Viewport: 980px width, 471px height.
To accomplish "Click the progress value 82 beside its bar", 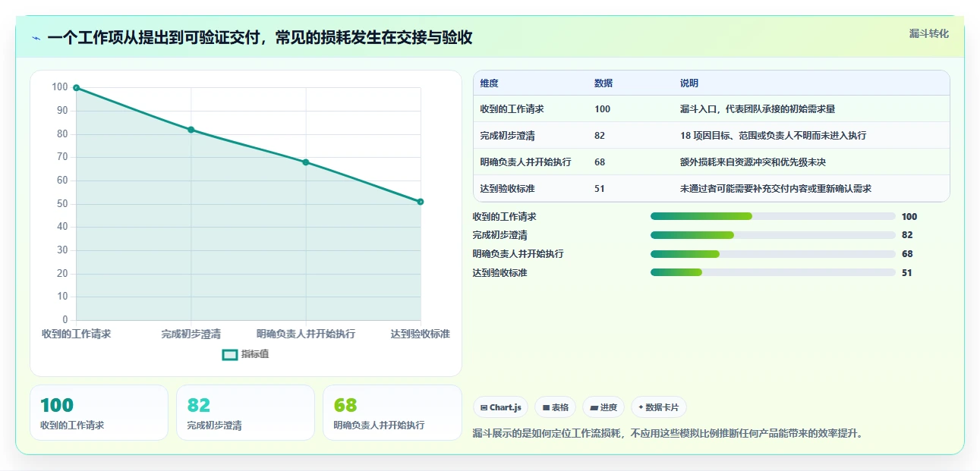I will coord(907,235).
